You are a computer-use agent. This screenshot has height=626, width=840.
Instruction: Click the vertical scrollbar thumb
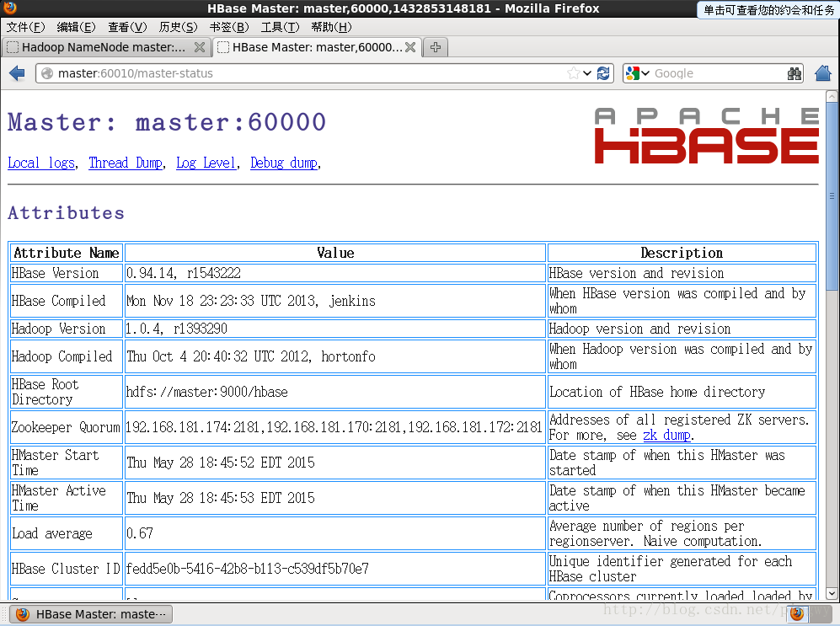click(832, 196)
